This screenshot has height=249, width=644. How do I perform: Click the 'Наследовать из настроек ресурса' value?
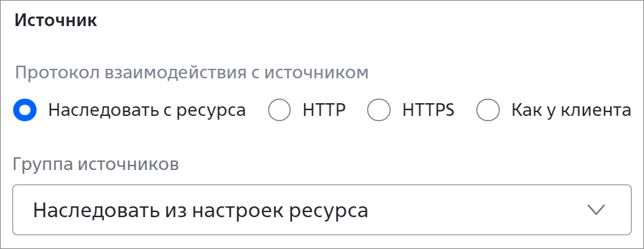[x=200, y=210]
